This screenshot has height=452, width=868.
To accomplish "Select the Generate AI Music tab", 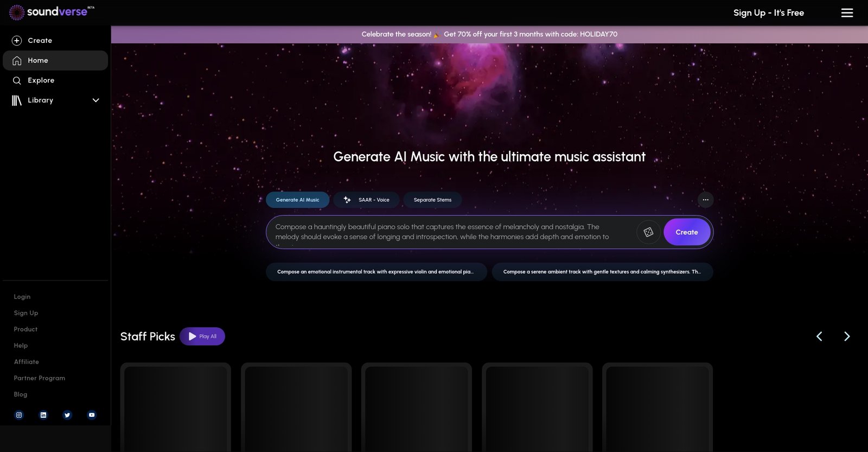I will [x=297, y=200].
